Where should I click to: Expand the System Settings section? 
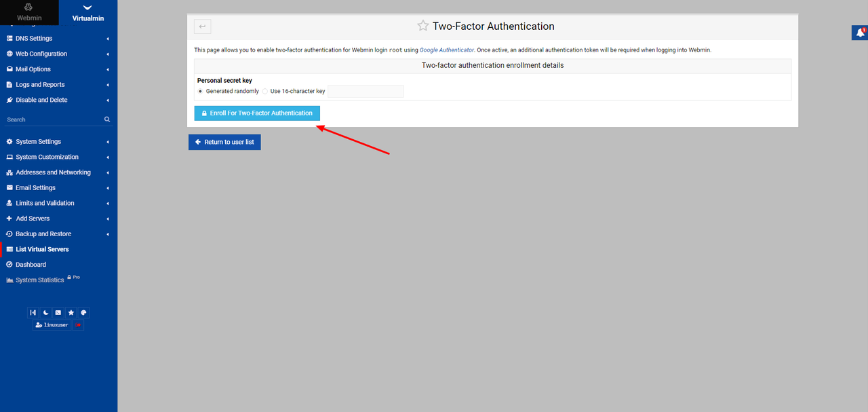(38, 142)
